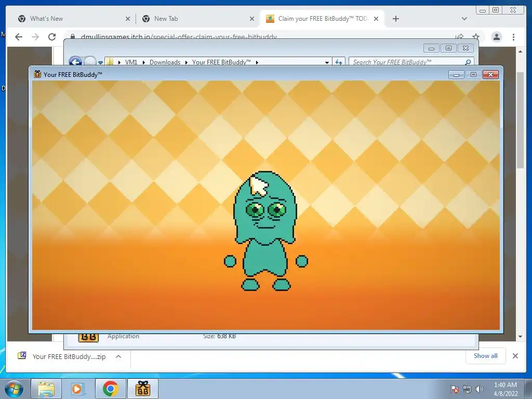The height and width of the screenshot is (399, 532).
Task: Close the Your FREE BitBuddy game window
Action: point(490,75)
